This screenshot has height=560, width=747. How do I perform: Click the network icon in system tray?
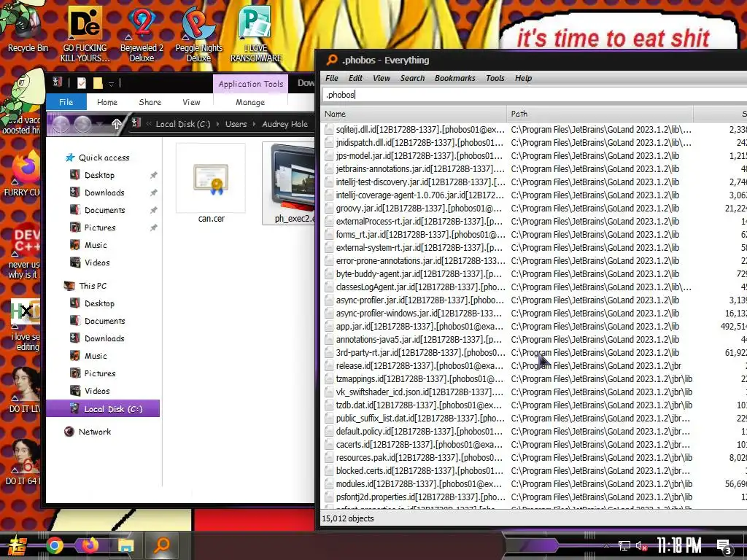[x=624, y=545]
